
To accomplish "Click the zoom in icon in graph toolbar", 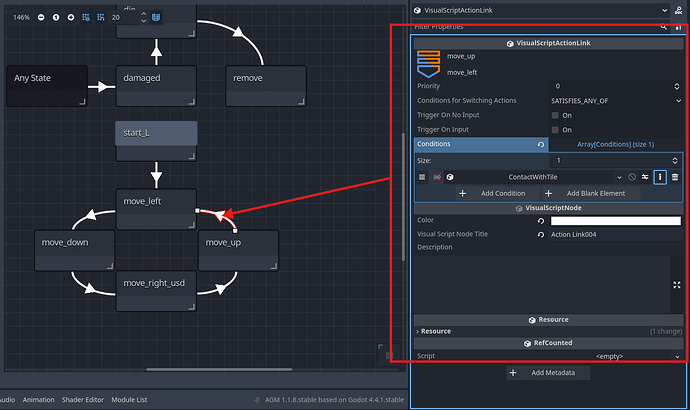I will 69,18.
